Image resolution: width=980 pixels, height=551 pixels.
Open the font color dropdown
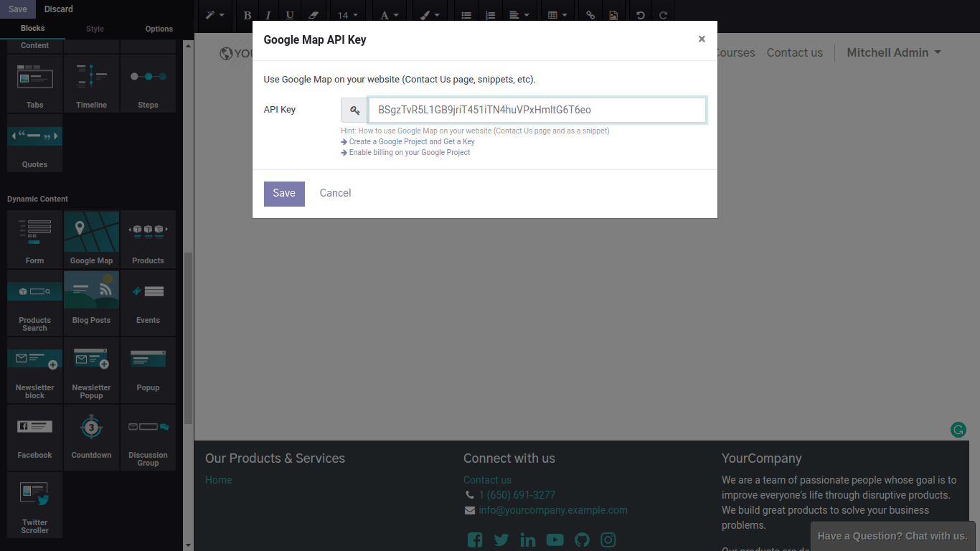pyautogui.click(x=390, y=15)
